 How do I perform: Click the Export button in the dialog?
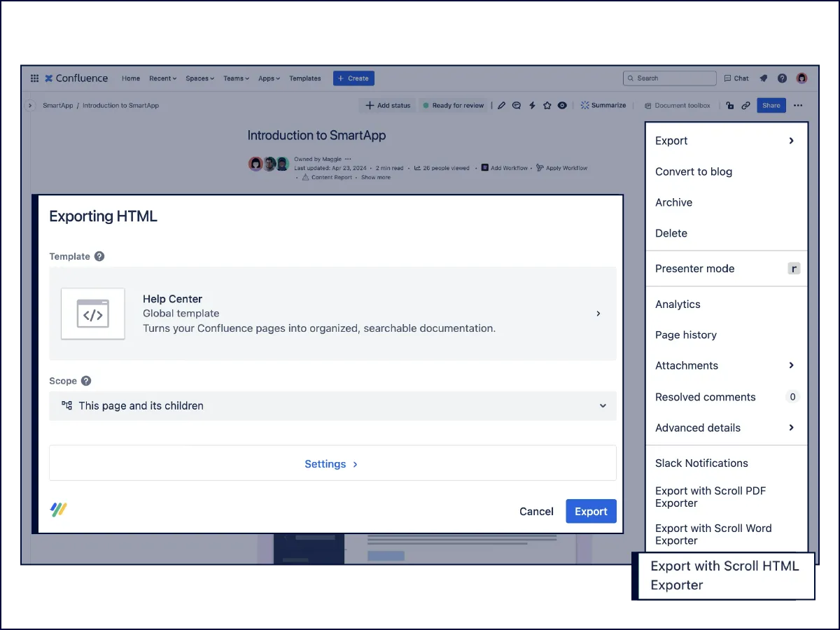[x=591, y=512]
